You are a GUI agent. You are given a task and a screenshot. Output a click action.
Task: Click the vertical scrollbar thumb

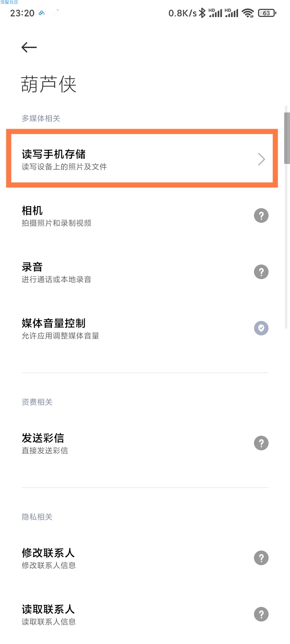pos(287,138)
